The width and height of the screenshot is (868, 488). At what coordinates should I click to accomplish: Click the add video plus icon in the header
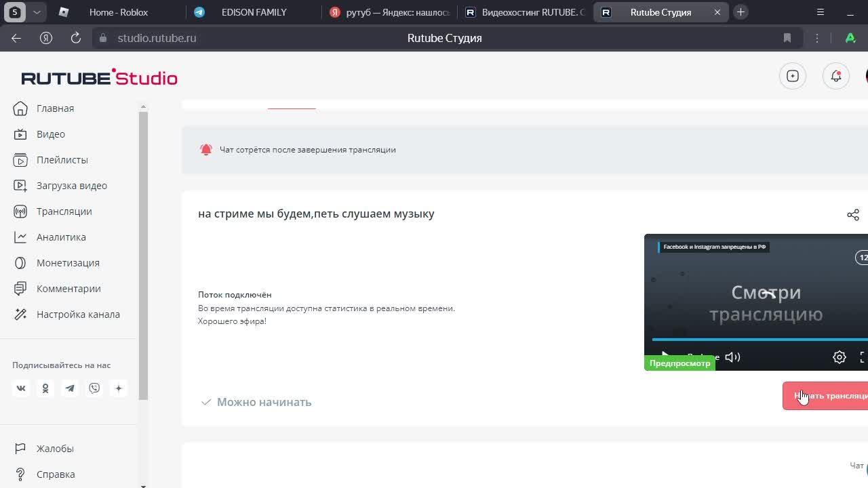792,77
